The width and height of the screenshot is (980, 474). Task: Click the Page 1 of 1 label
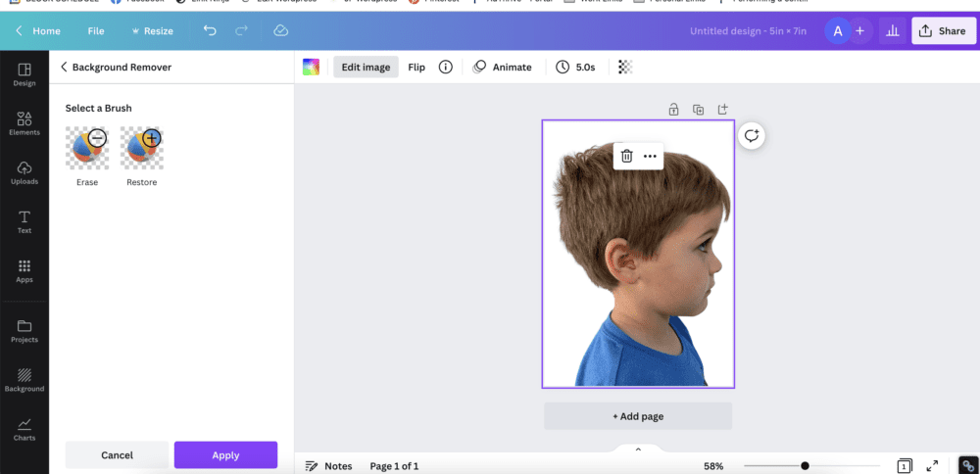pyautogui.click(x=394, y=466)
